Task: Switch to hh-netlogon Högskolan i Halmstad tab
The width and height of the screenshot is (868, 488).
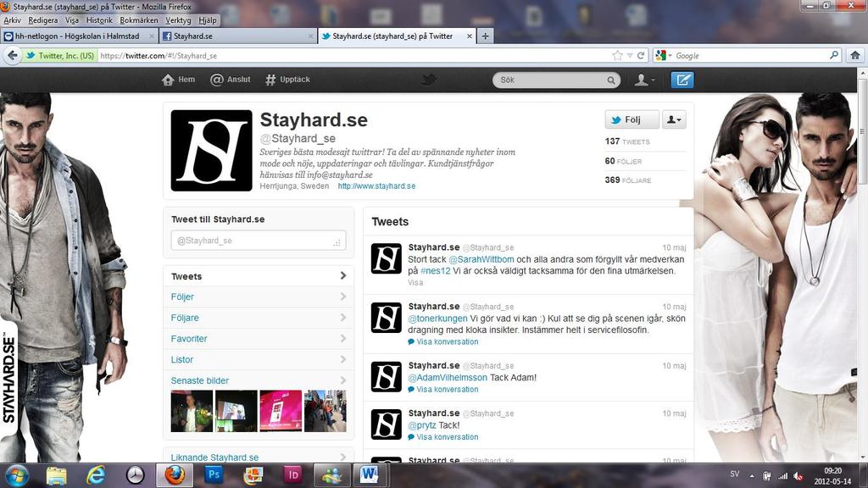Action: click(79, 36)
